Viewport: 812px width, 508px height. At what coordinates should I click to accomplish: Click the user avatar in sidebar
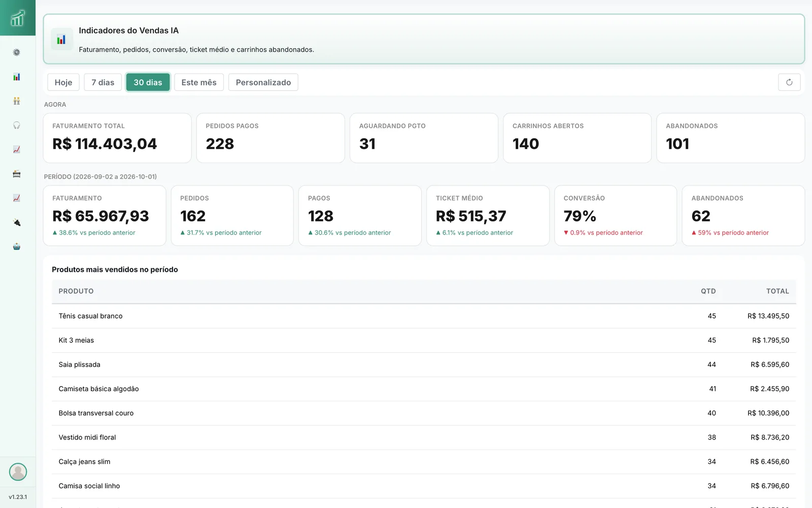(18, 472)
